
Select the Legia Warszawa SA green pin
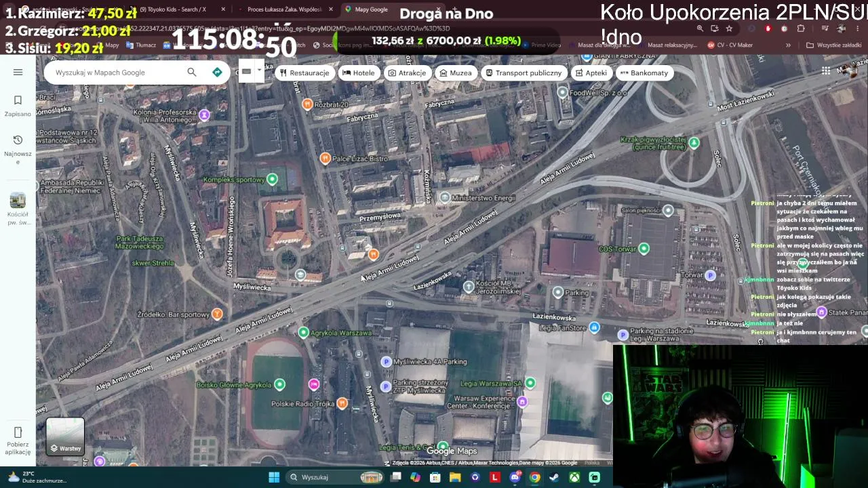530,383
